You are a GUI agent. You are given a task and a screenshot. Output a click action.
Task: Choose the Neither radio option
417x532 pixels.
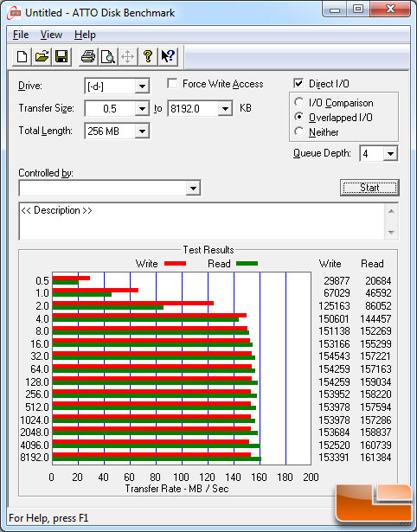(x=299, y=131)
